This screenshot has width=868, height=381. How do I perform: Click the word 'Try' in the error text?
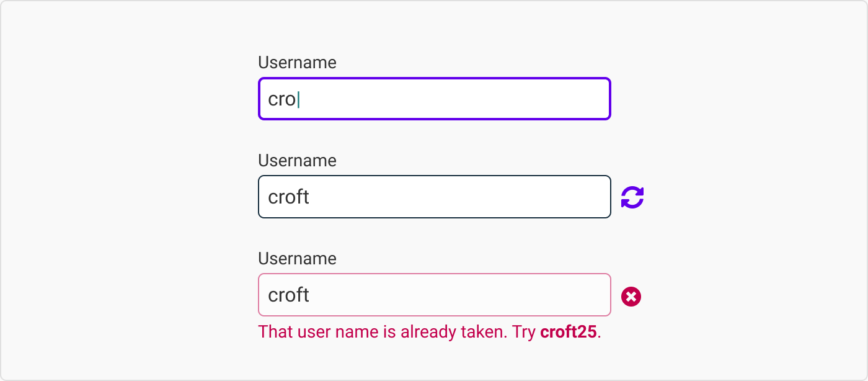[523, 332]
